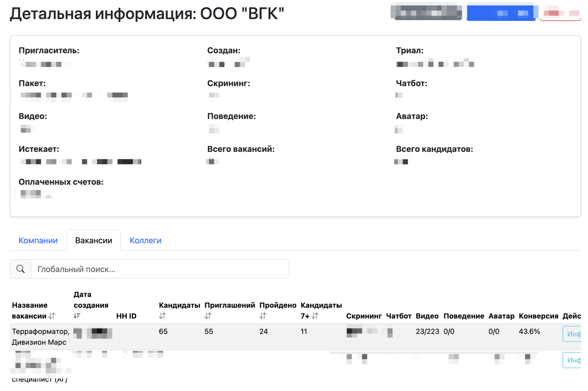This screenshot has width=588, height=391.
Task: Sort by Приглашений column arrows icon
Action: point(208,316)
